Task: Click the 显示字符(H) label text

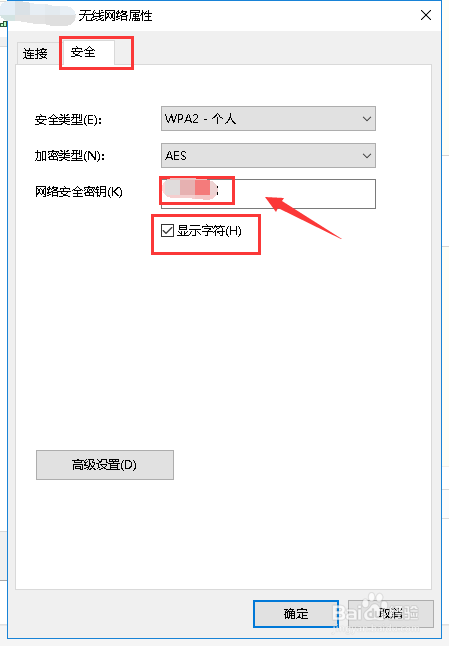Action: coord(209,231)
